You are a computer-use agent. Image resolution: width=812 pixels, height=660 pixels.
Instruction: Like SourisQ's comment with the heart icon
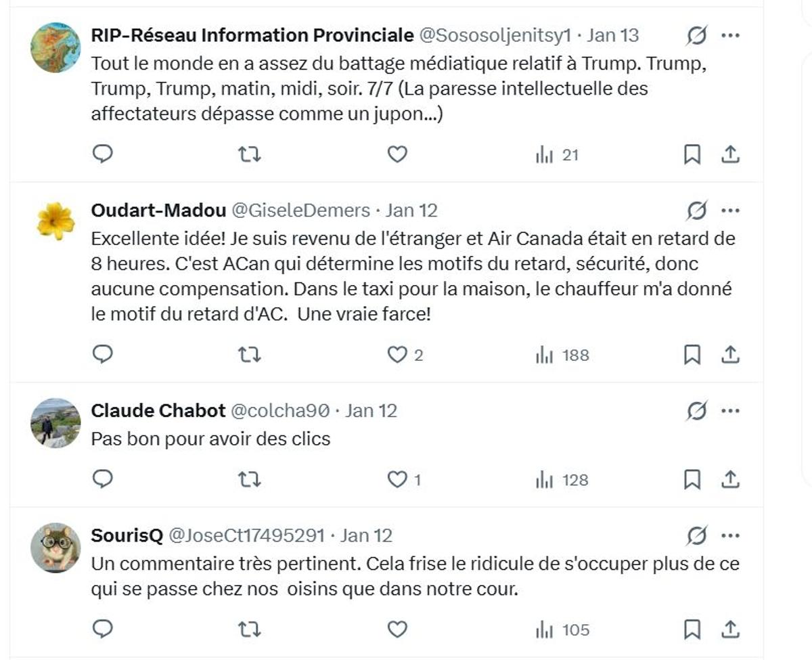[397, 630]
